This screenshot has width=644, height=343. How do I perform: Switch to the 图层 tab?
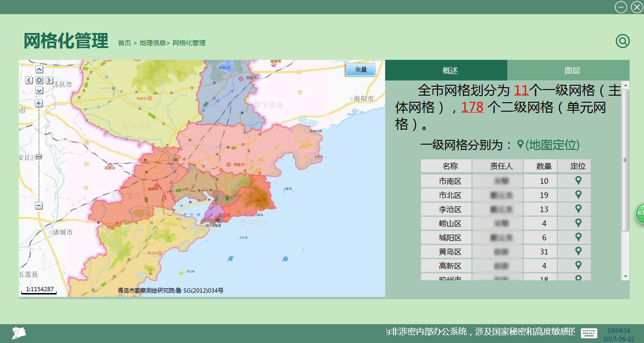click(572, 71)
